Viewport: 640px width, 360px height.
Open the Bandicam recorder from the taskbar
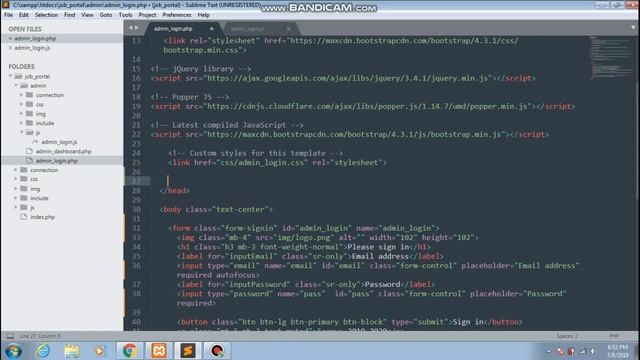217,351
